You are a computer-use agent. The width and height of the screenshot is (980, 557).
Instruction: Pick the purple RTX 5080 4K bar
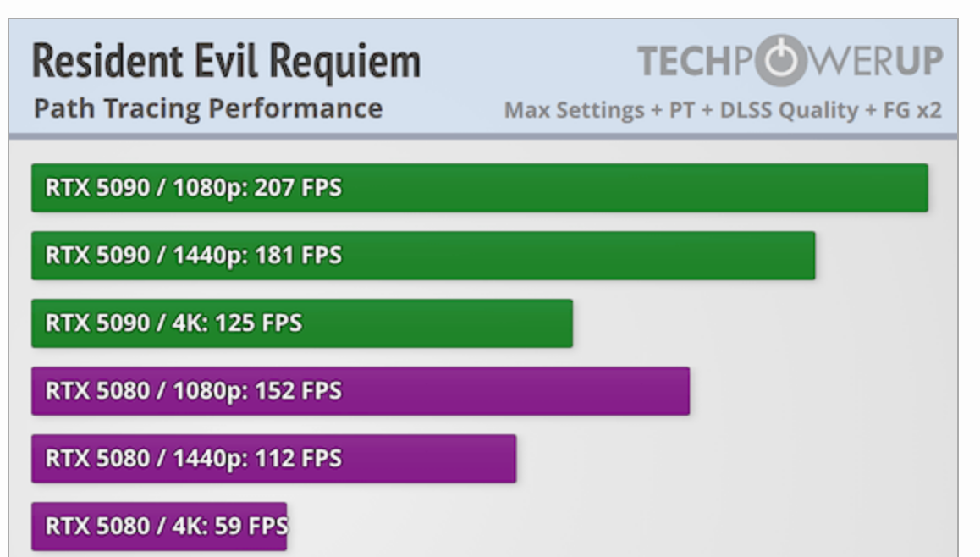(159, 527)
